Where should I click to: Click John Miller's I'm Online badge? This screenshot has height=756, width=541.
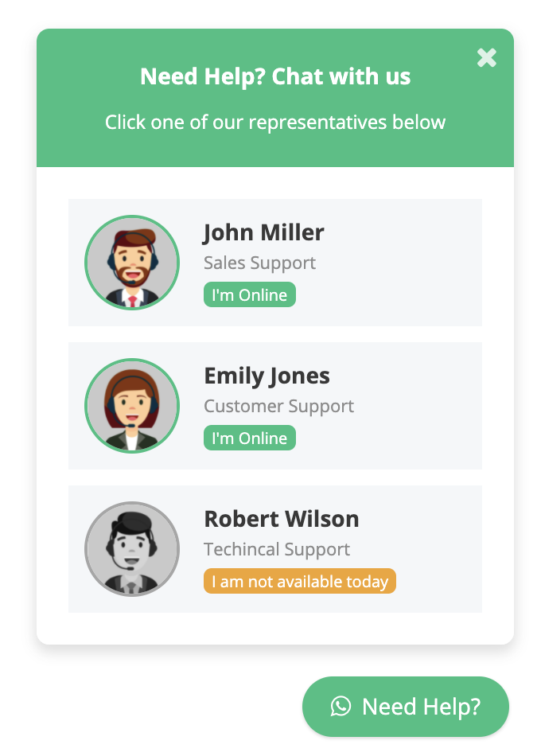tap(250, 294)
